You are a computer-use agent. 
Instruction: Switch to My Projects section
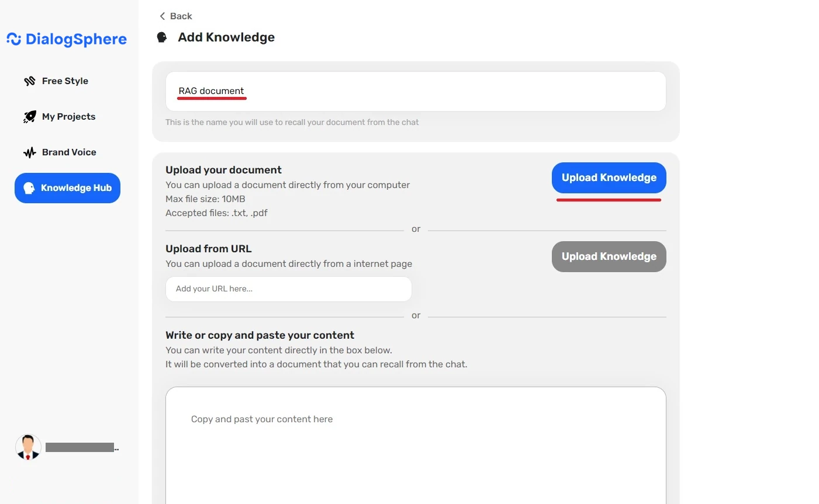point(68,116)
